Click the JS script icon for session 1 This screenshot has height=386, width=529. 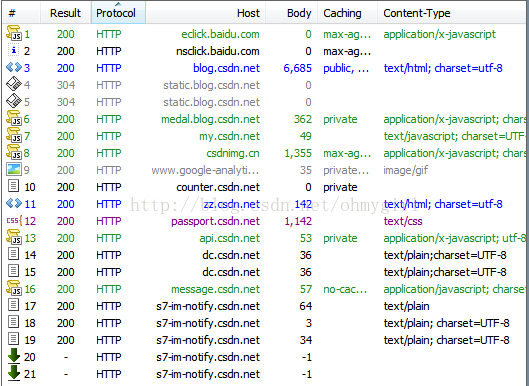click(x=14, y=33)
